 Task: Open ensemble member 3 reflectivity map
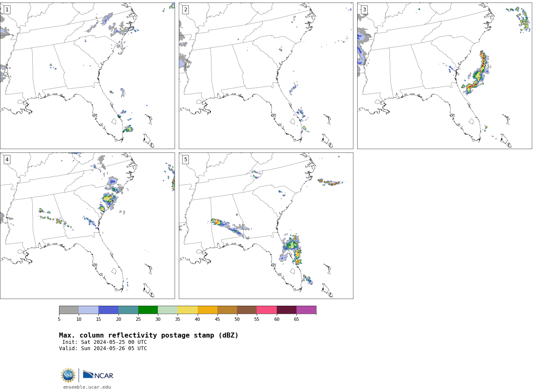click(444, 76)
